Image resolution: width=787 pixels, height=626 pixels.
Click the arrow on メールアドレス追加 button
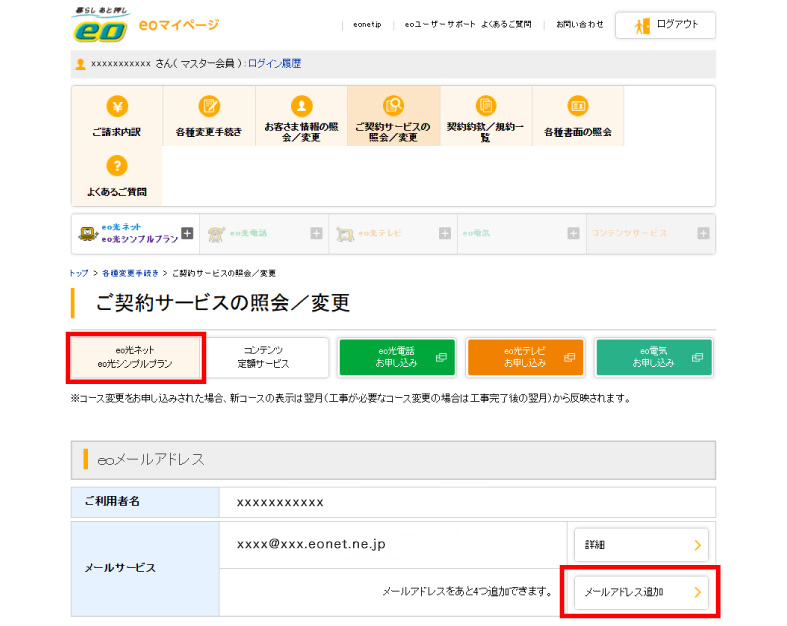(698, 593)
